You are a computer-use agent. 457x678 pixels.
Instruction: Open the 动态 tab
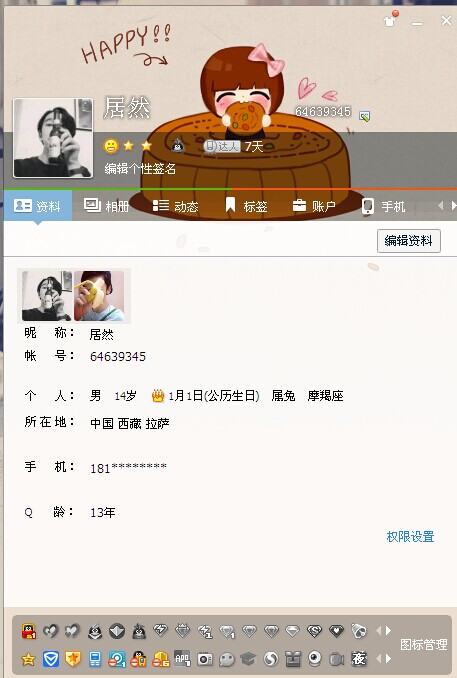(x=176, y=206)
